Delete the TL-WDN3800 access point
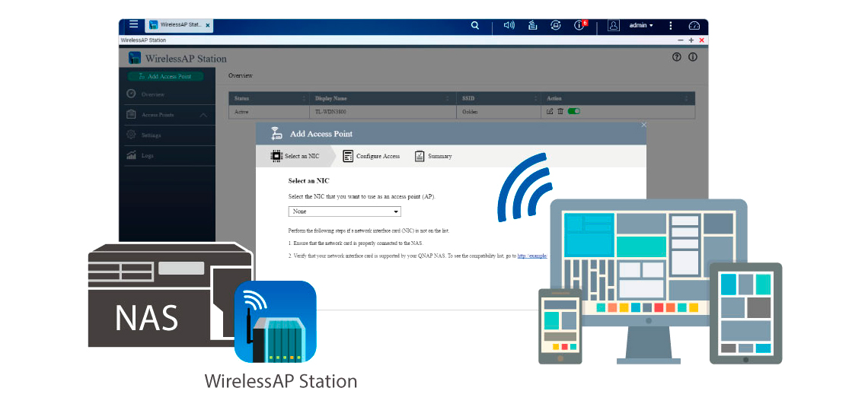 tap(560, 111)
